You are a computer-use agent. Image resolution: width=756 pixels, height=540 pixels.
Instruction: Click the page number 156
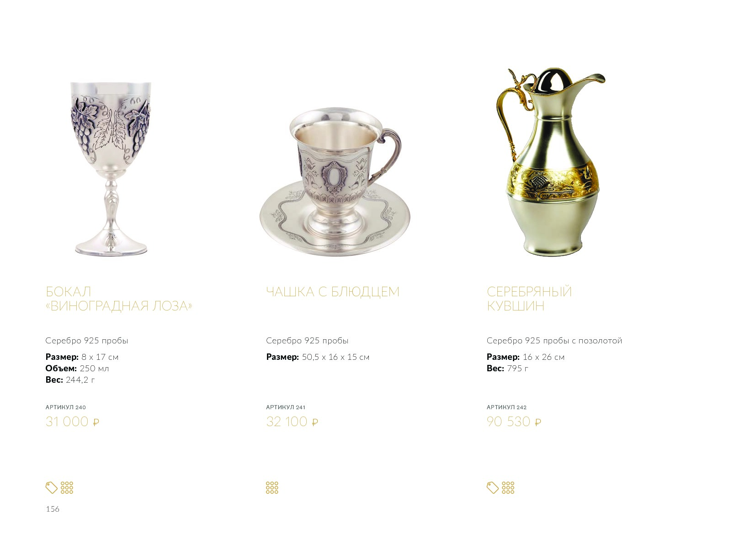point(53,509)
